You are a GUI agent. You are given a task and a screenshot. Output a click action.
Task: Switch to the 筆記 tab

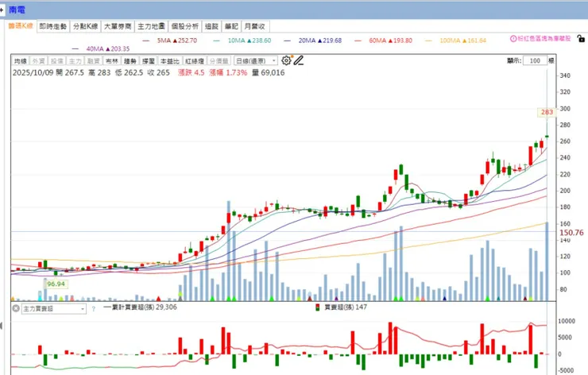point(231,26)
